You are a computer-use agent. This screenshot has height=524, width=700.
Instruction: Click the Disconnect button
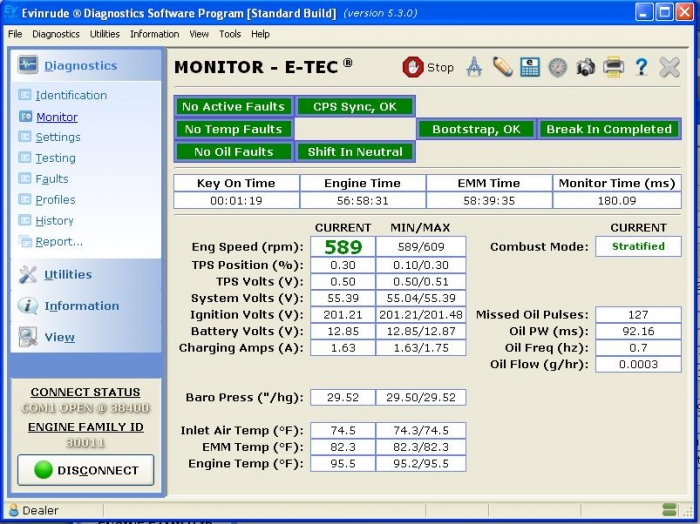click(86, 470)
